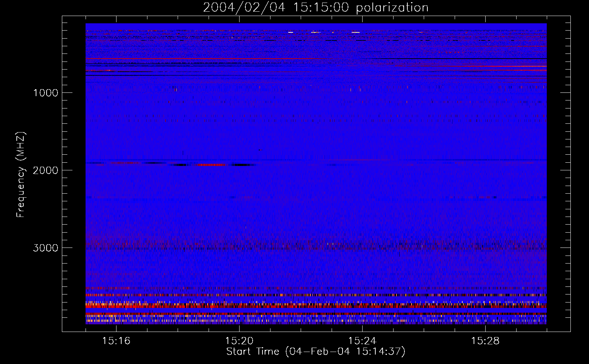Select the 15:28 time tick label
The width and height of the screenshot is (589, 364).
485,341
